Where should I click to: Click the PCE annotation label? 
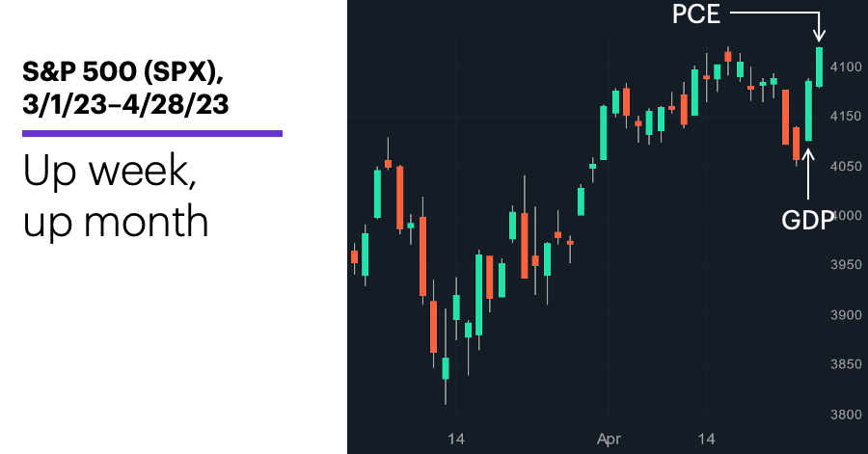(x=695, y=13)
